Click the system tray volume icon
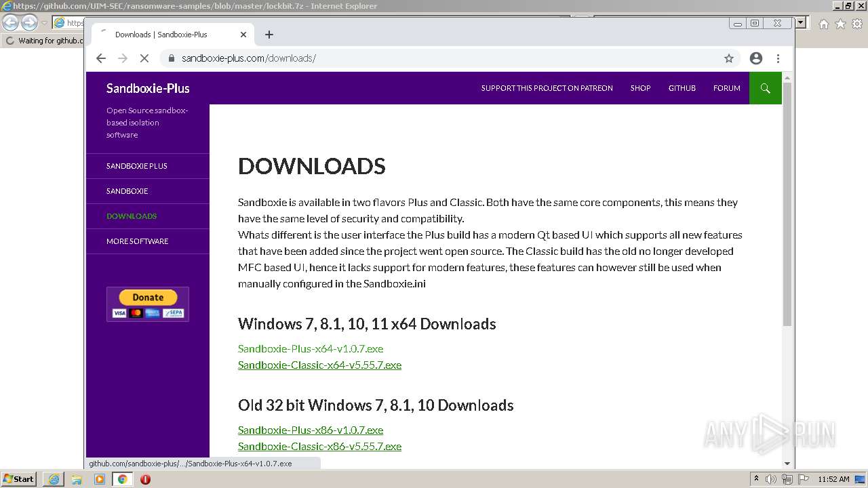Viewport: 868px width, 488px height. [771, 479]
